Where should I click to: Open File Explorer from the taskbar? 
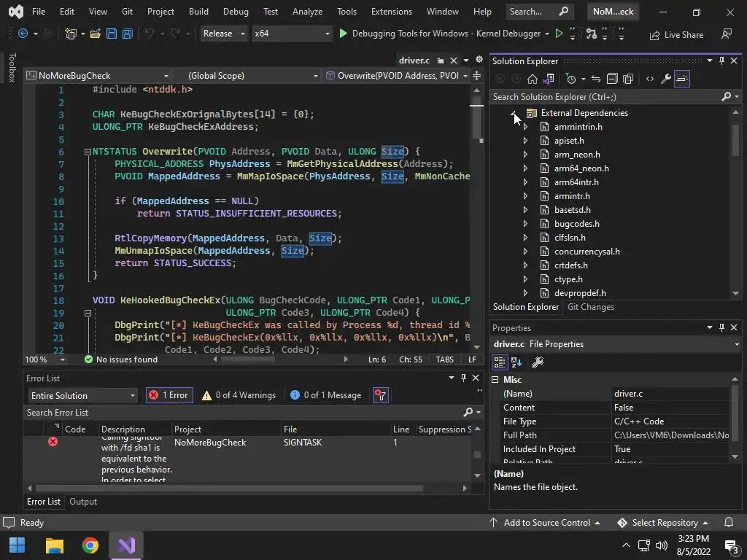point(54,545)
